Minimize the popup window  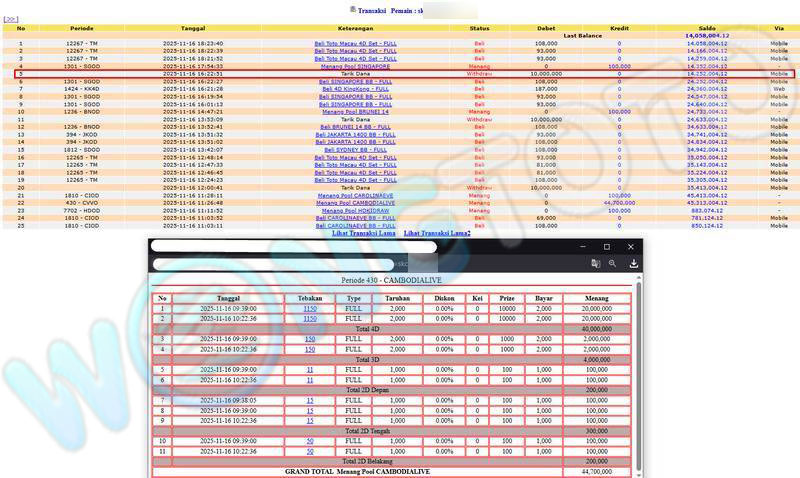(x=581, y=246)
